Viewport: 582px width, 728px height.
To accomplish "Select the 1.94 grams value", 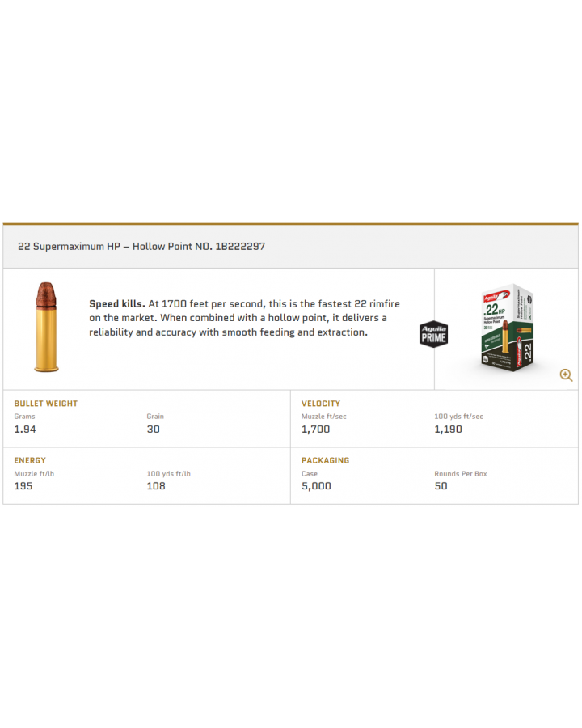I will [25, 429].
